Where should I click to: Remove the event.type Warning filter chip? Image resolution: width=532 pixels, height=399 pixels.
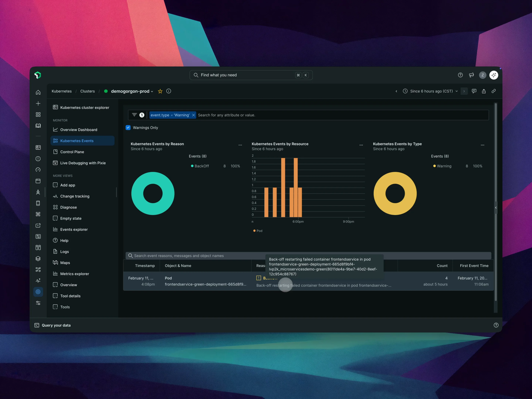[193, 115]
